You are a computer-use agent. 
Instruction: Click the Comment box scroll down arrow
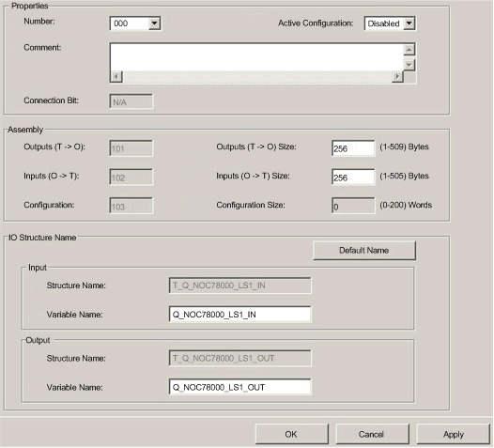pyautogui.click(x=409, y=65)
